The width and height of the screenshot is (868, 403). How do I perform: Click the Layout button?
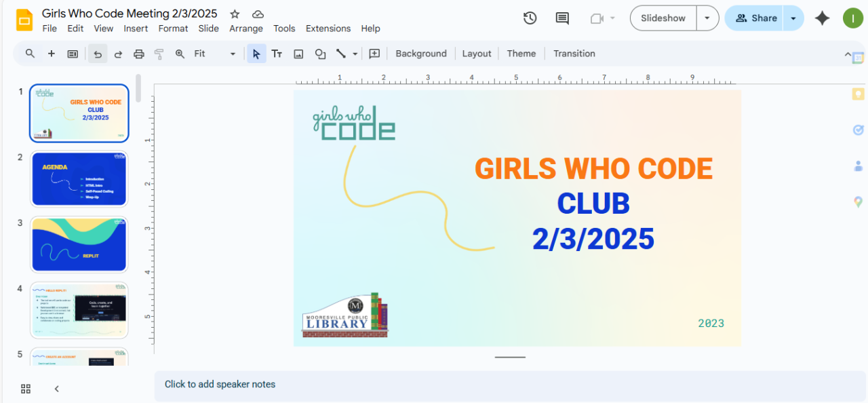click(x=477, y=54)
